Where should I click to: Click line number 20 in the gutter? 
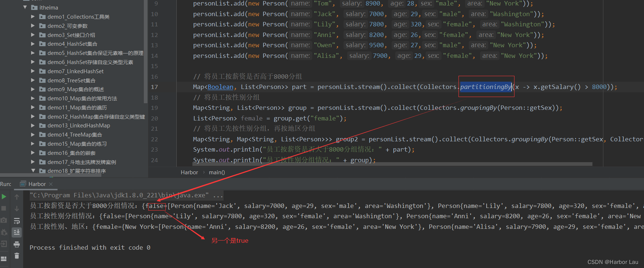point(154,118)
